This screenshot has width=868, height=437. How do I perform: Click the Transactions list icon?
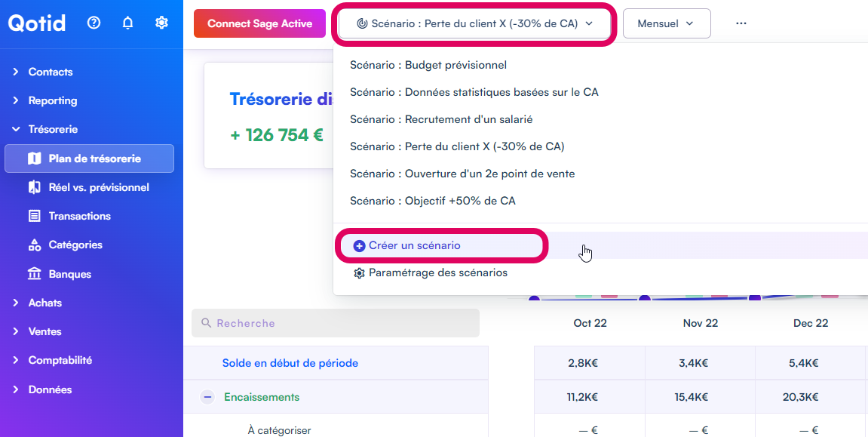coord(35,216)
